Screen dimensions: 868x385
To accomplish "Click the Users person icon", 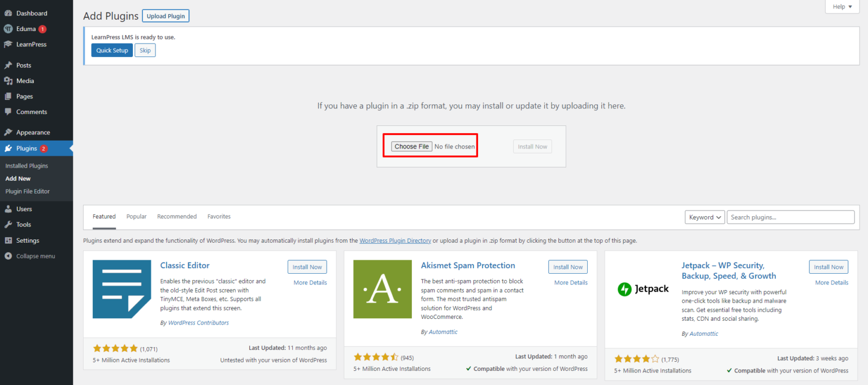I will (x=8, y=209).
